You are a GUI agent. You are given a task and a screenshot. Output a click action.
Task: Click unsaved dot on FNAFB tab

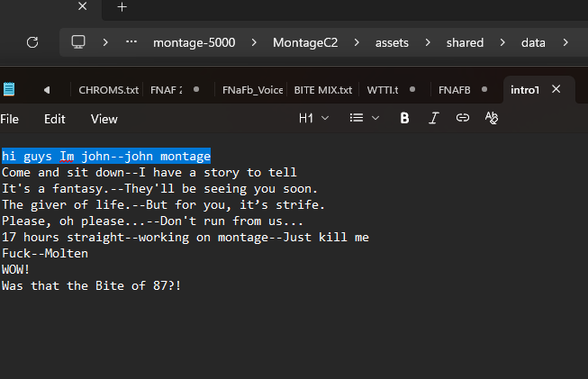point(484,90)
